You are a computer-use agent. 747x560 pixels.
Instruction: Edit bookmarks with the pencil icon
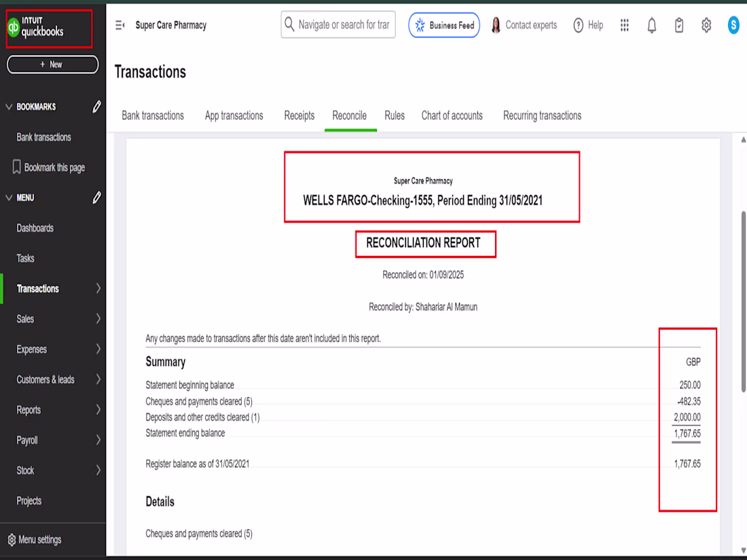tap(96, 106)
